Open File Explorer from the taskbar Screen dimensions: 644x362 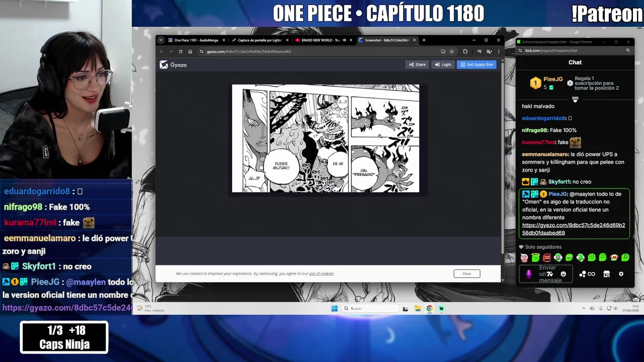point(418,308)
